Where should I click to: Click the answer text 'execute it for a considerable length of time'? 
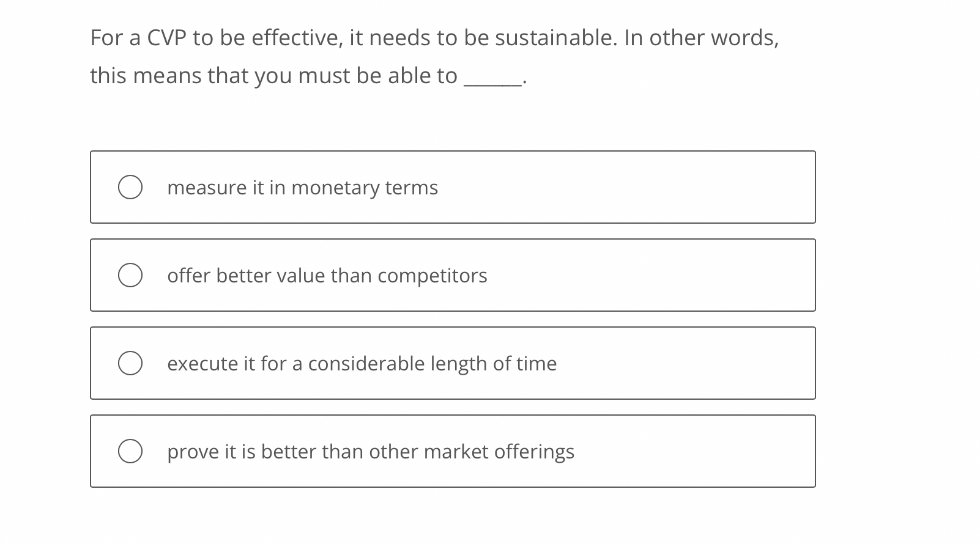coord(362,364)
